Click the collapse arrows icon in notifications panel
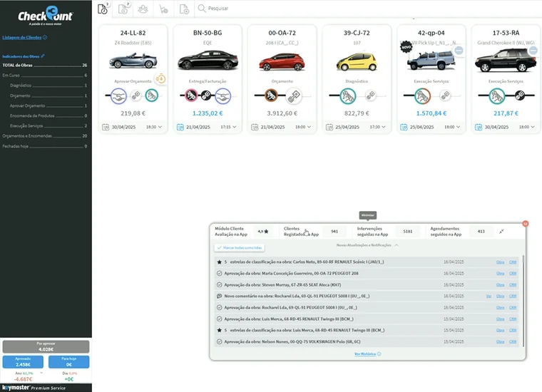542x392 pixels. (x=501, y=232)
